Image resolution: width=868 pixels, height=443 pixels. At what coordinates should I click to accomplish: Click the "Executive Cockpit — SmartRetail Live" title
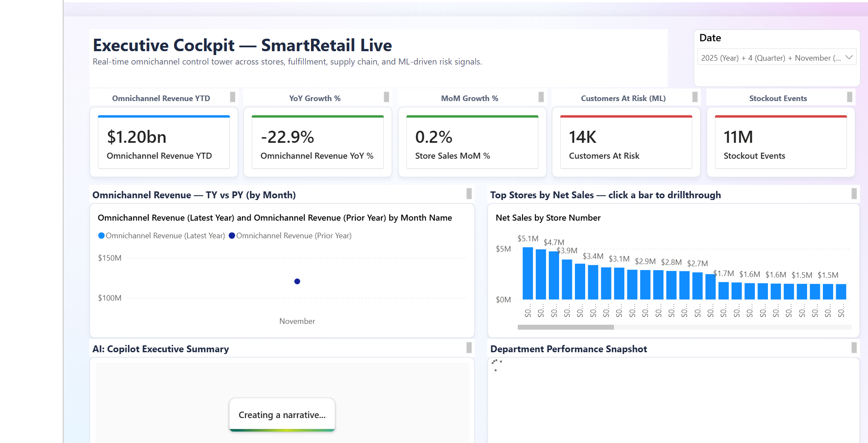tap(242, 45)
